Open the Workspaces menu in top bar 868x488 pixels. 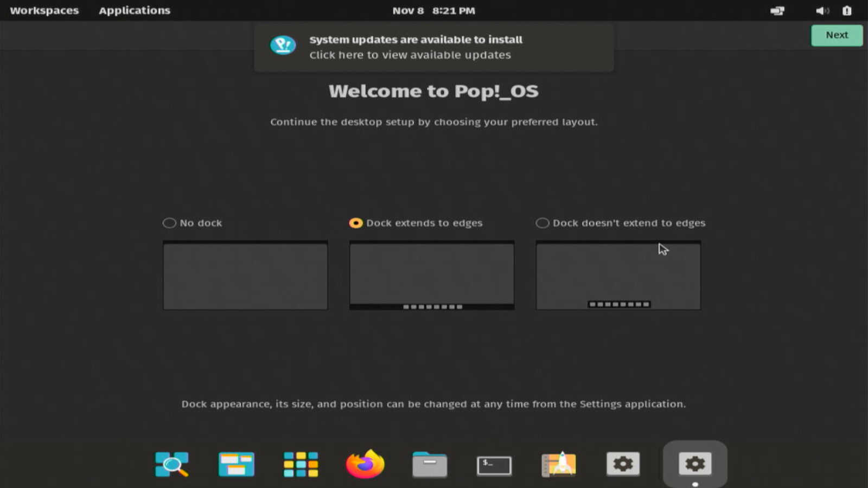click(x=44, y=10)
